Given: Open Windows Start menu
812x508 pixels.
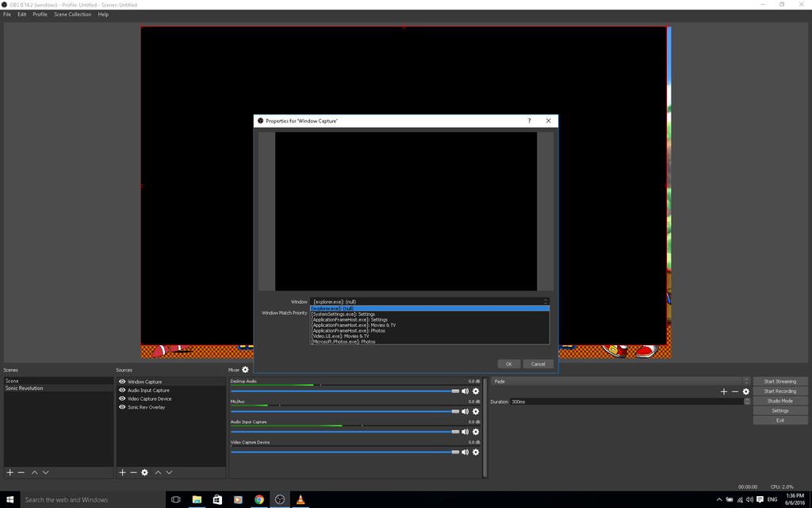Looking at the screenshot, I should [x=10, y=500].
